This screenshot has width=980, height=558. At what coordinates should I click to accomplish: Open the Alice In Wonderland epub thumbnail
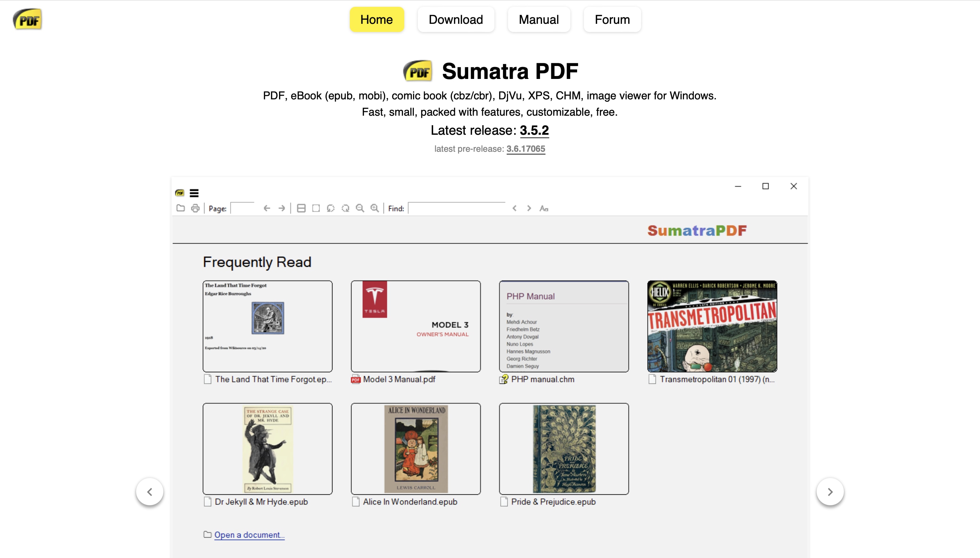[415, 448]
